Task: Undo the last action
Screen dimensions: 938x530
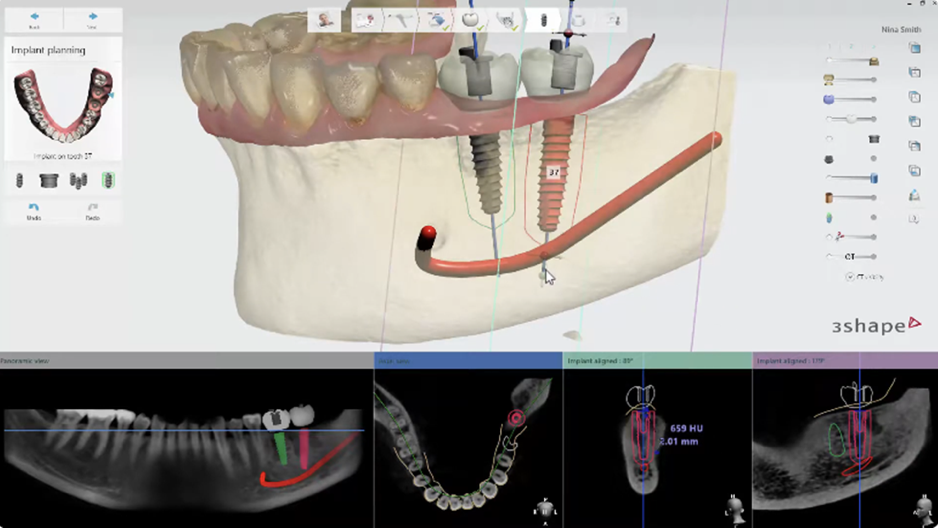Action: coord(34,210)
